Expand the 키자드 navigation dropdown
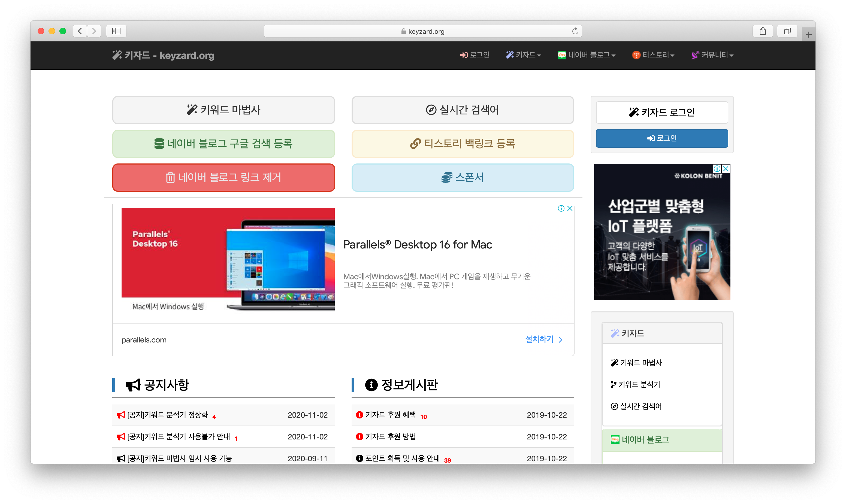Screen dimensions: 846x504 pos(523,55)
